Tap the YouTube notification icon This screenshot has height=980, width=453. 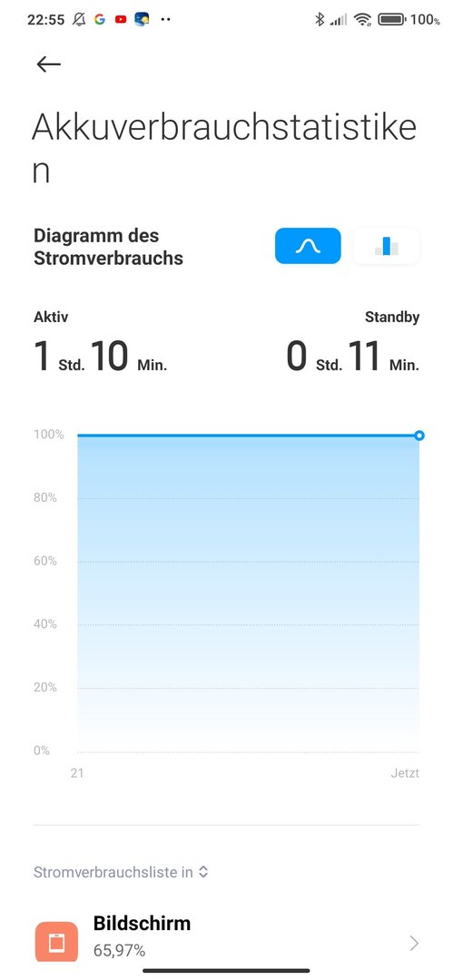121,19
